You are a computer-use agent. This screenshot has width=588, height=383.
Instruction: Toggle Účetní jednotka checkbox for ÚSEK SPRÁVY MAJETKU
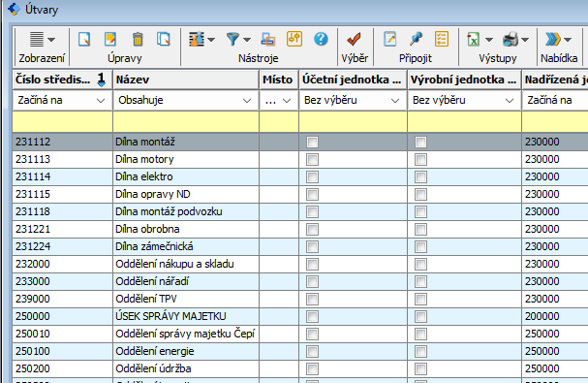click(x=312, y=316)
